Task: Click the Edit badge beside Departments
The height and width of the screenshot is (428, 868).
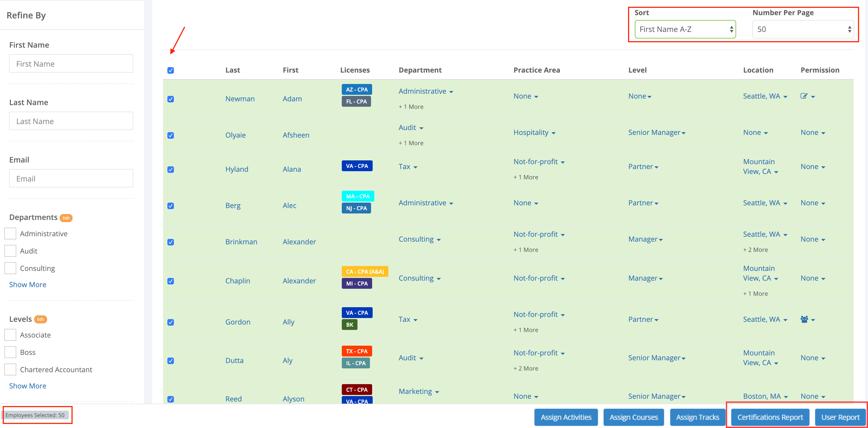Action: [x=66, y=218]
